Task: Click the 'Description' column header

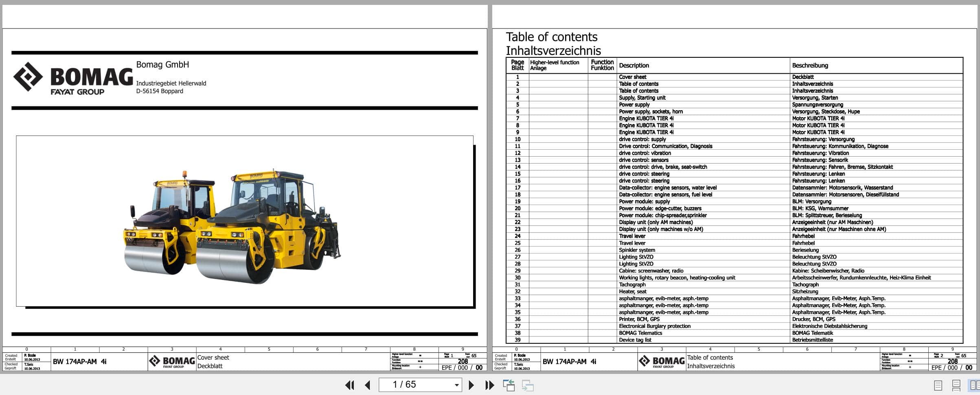Action: [634, 65]
